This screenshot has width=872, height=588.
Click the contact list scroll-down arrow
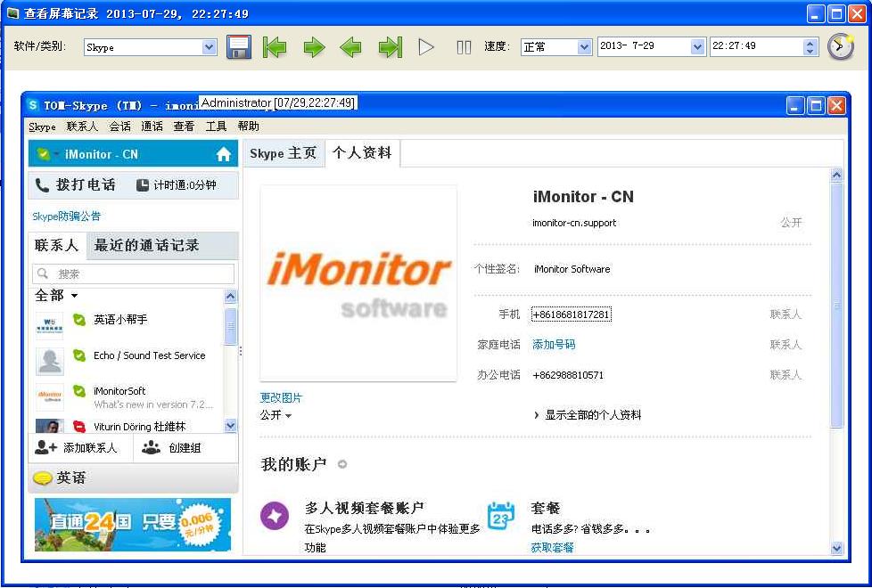[231, 426]
